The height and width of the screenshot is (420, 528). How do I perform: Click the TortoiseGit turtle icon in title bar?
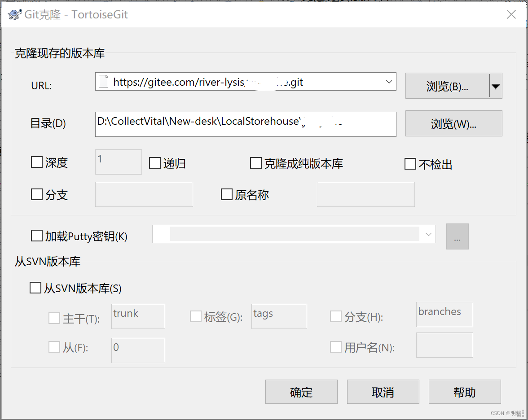14,14
